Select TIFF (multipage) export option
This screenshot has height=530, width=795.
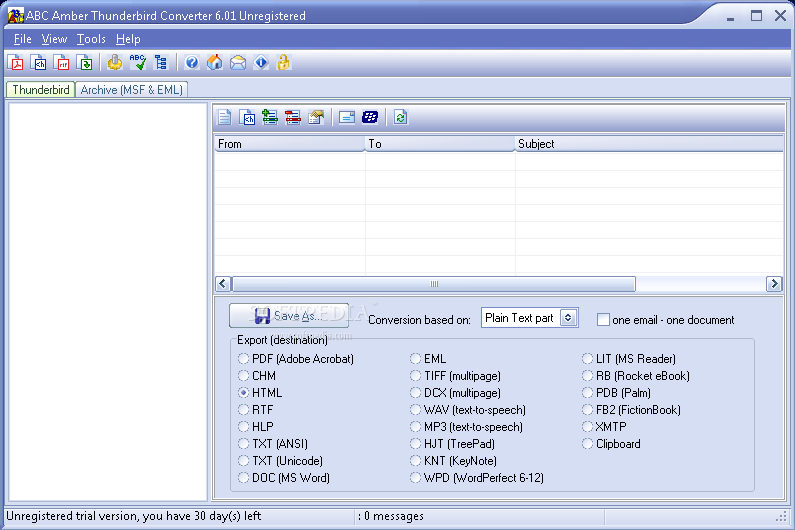pyautogui.click(x=455, y=376)
